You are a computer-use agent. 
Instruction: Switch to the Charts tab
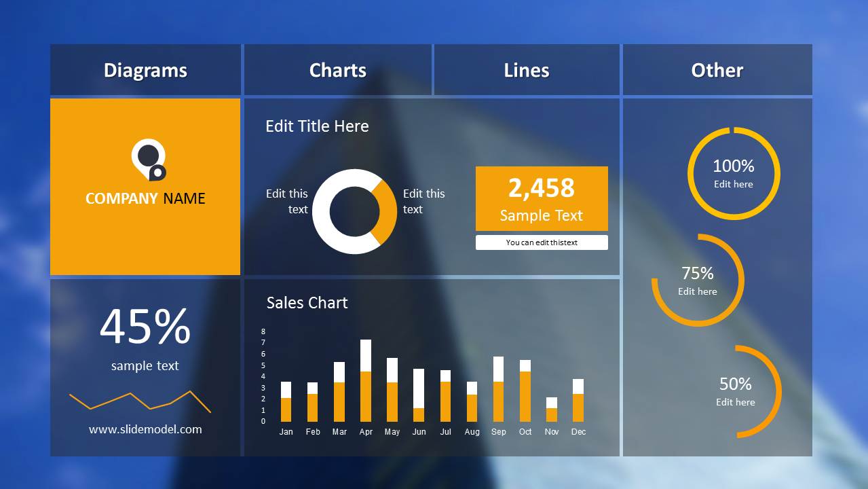tap(337, 70)
